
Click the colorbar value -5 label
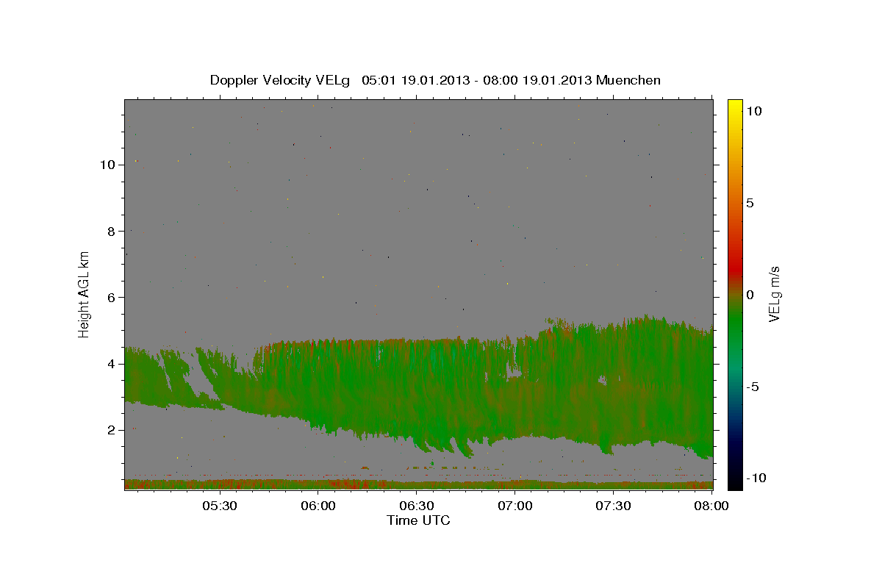[752, 387]
